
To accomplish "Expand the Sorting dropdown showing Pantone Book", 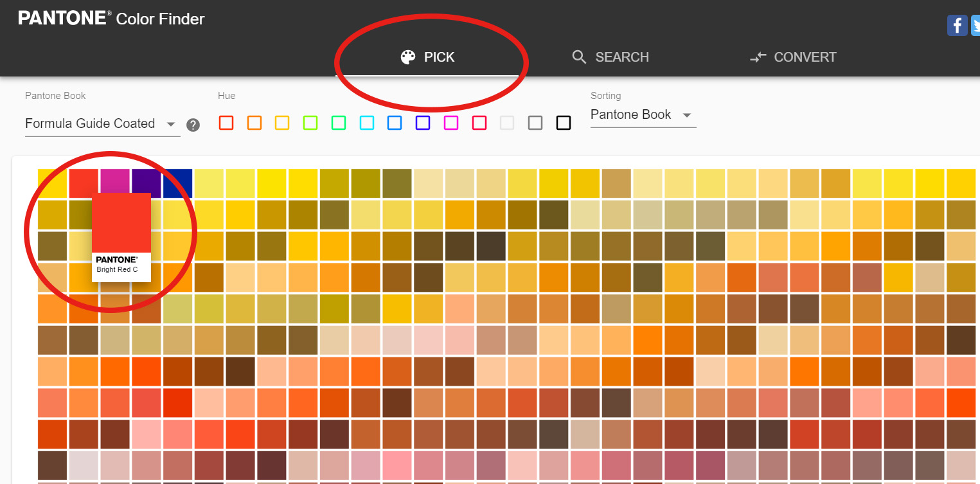I will [643, 115].
